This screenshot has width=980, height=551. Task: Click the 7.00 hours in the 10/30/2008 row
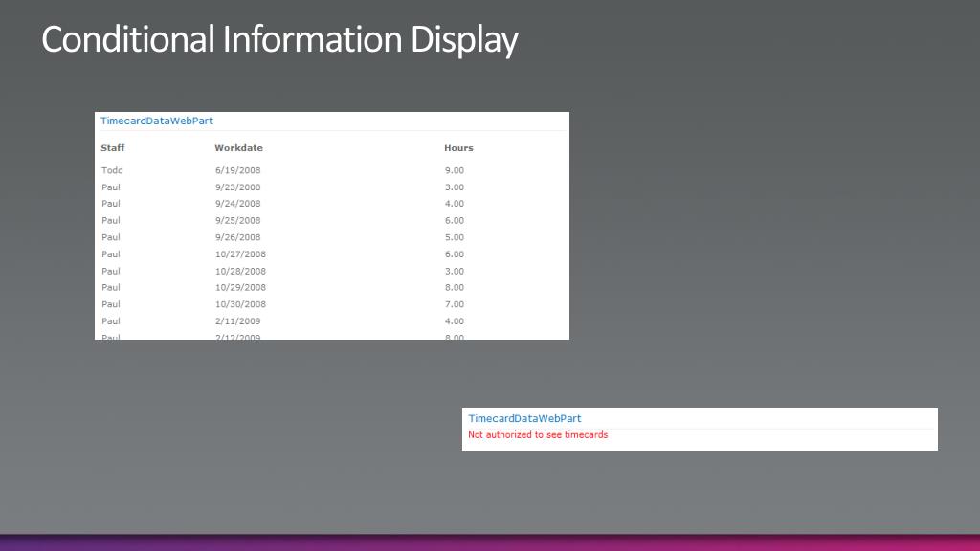[x=455, y=304]
